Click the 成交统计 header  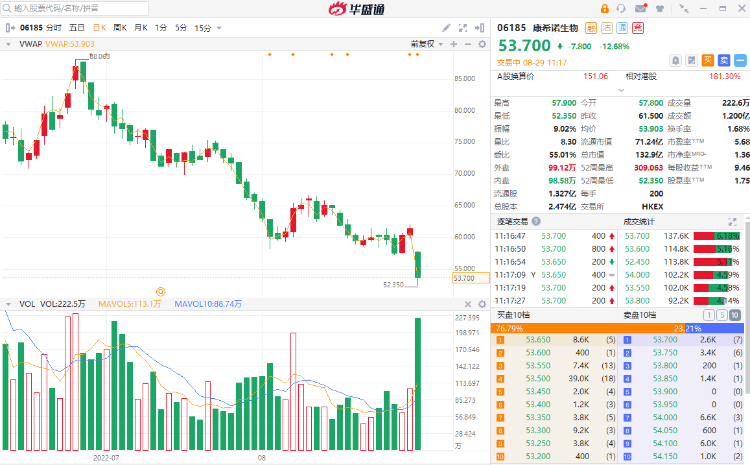639,221
